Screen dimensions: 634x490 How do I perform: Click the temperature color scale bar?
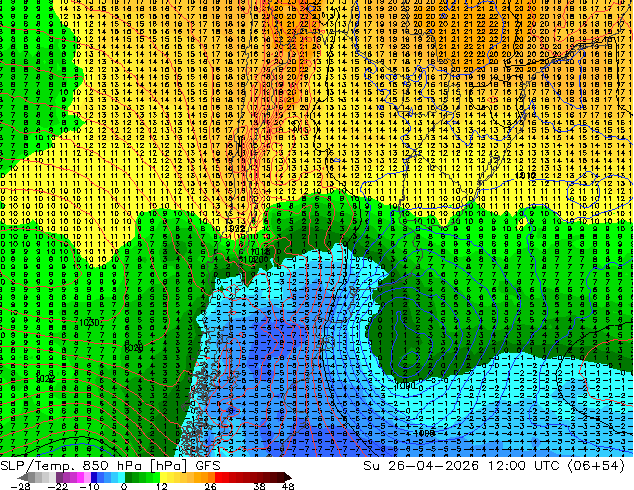point(154,477)
